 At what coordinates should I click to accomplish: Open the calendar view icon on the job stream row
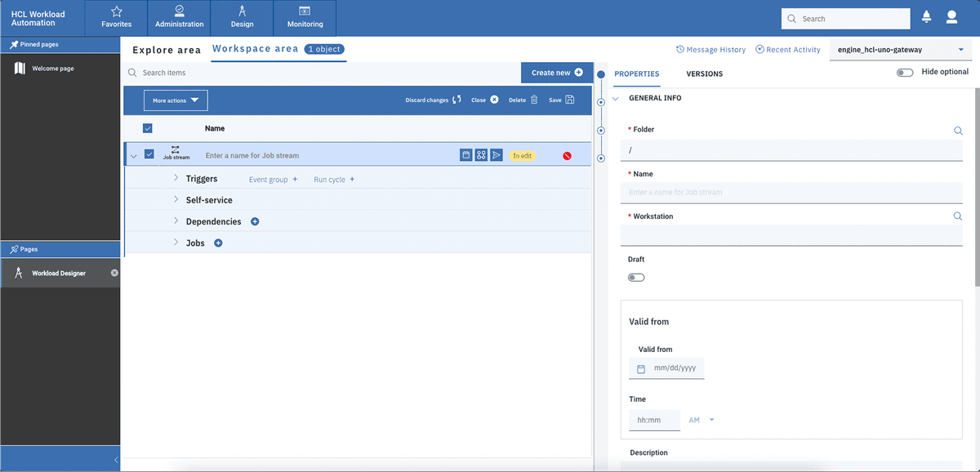(x=464, y=154)
